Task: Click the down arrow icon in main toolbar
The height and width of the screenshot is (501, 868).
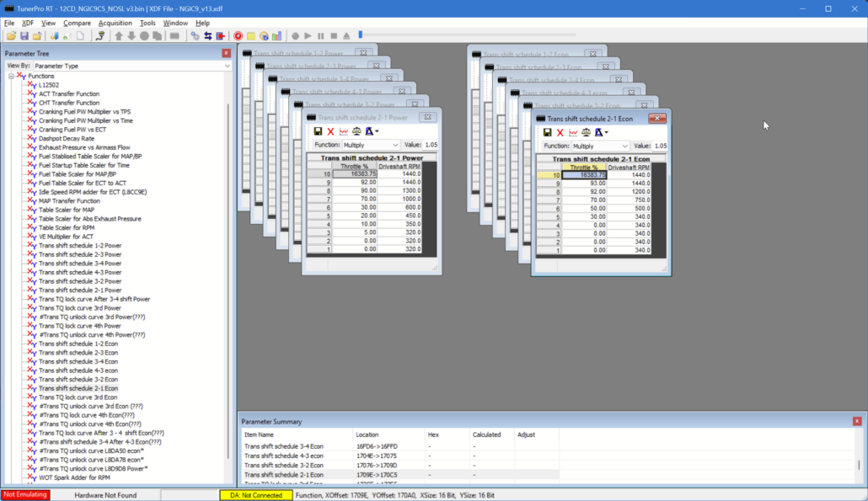Action: (x=131, y=36)
